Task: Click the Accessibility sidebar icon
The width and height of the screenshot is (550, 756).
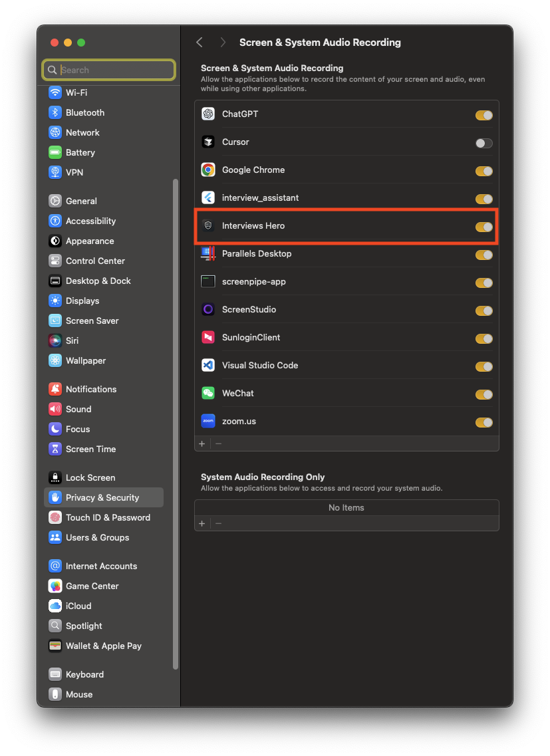Action: click(55, 221)
